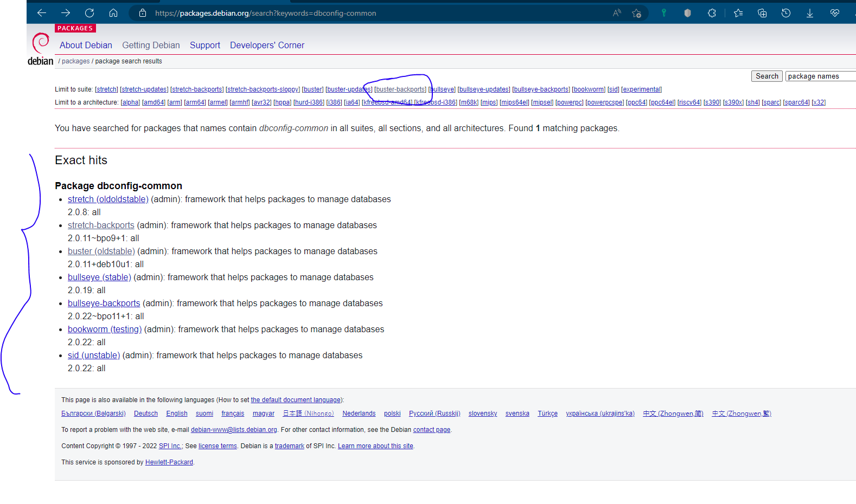The height and width of the screenshot is (504, 856).
Task: Open buster (oldstable) package link
Action: (101, 251)
